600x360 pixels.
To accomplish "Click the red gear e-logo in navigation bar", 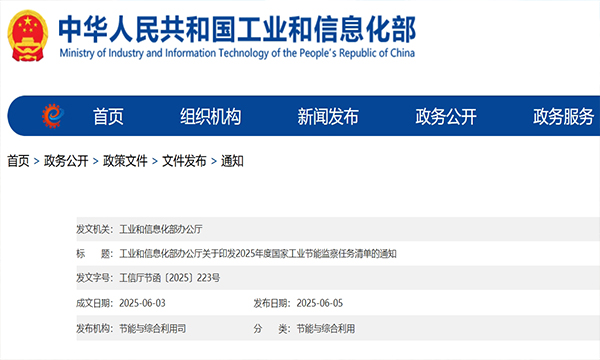I will coord(52,116).
